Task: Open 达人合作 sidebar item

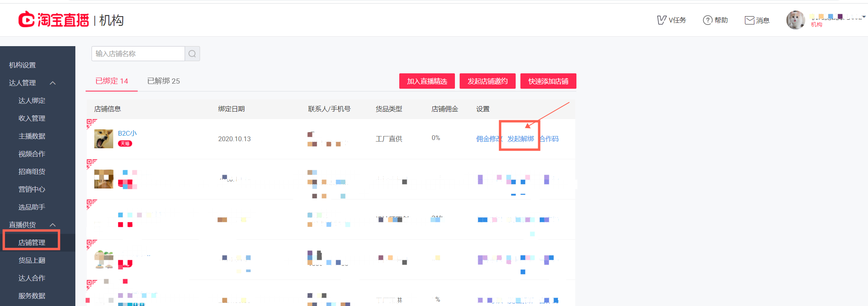Action: coord(32,278)
